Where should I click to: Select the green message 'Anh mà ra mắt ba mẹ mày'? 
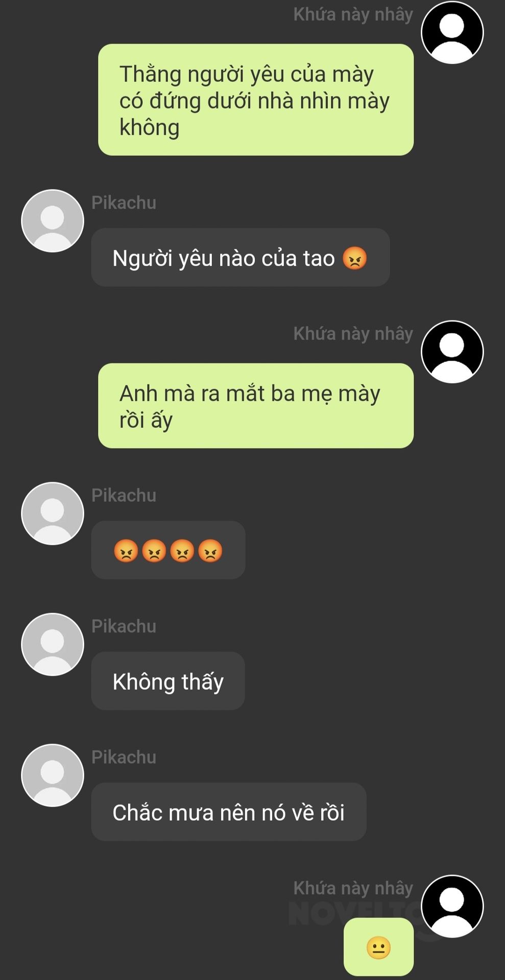(256, 406)
